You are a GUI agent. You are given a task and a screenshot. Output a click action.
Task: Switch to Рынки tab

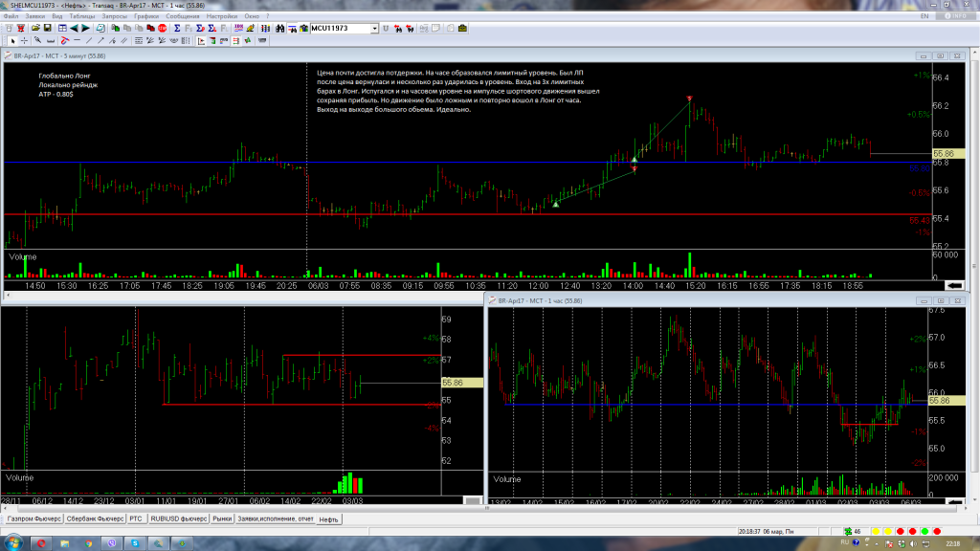pyautogui.click(x=222, y=519)
